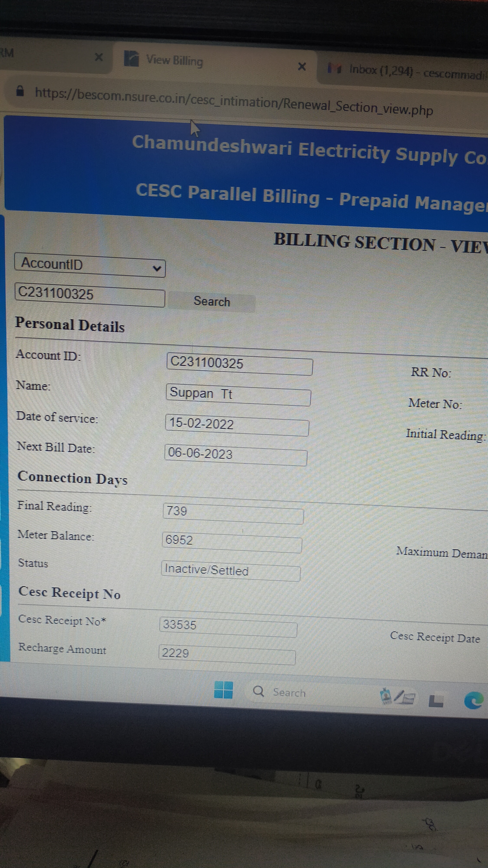Close the leftmost browser tab
This screenshot has height=868, width=488.
tap(99, 57)
